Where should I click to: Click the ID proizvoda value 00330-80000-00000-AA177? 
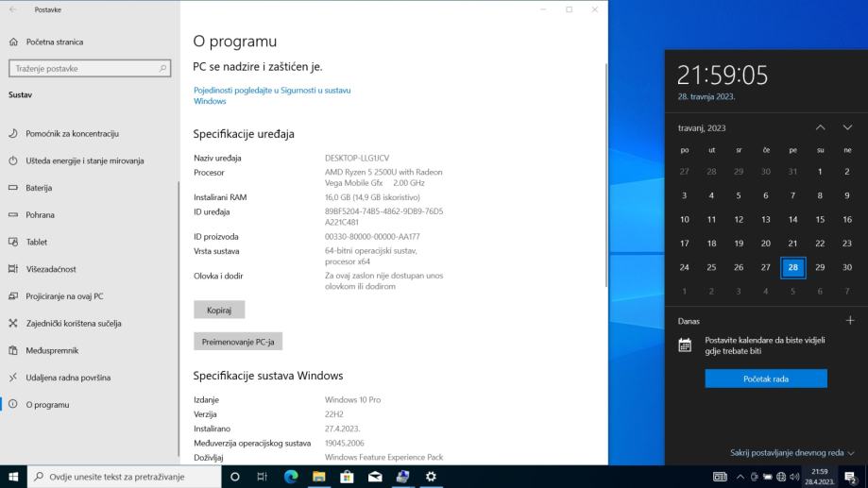[x=372, y=237]
